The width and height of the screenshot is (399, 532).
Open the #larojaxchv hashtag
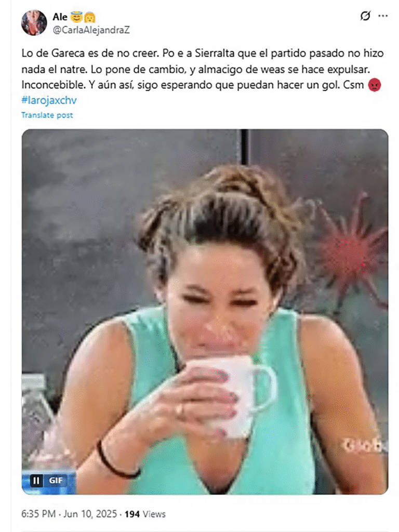[49, 100]
